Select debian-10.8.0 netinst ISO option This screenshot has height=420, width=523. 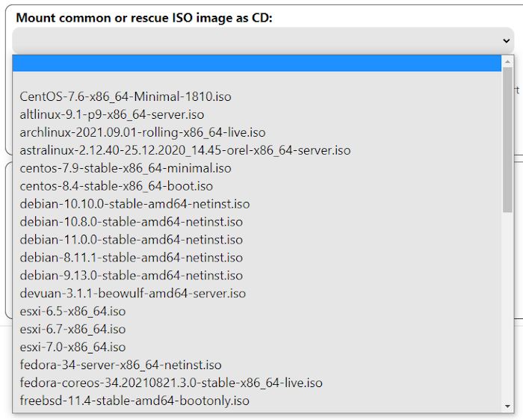point(131,222)
